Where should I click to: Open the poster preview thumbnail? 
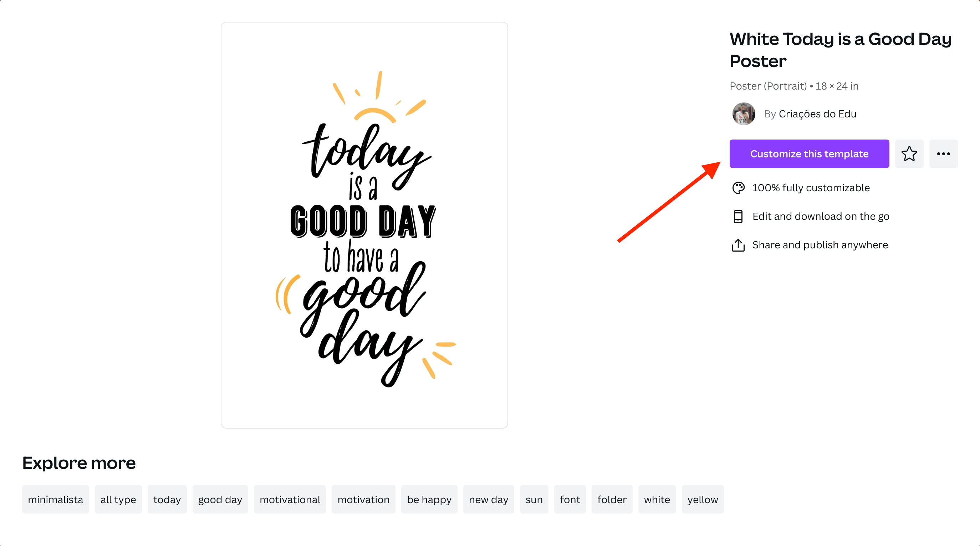click(364, 224)
